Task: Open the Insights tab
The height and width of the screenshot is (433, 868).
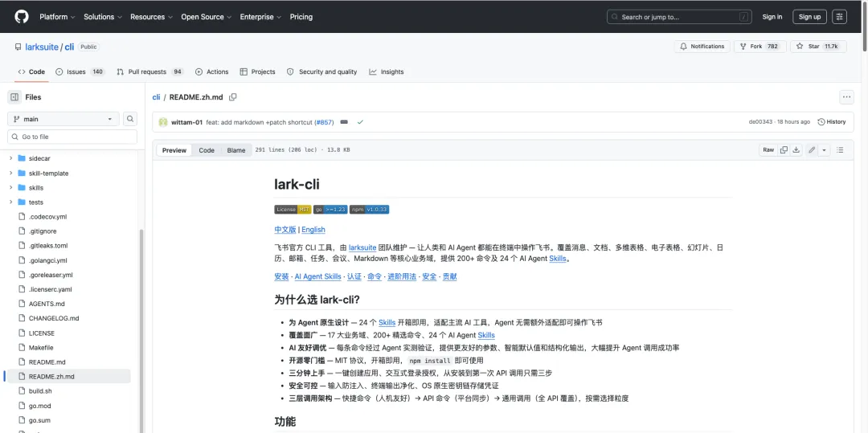Action: tap(387, 71)
